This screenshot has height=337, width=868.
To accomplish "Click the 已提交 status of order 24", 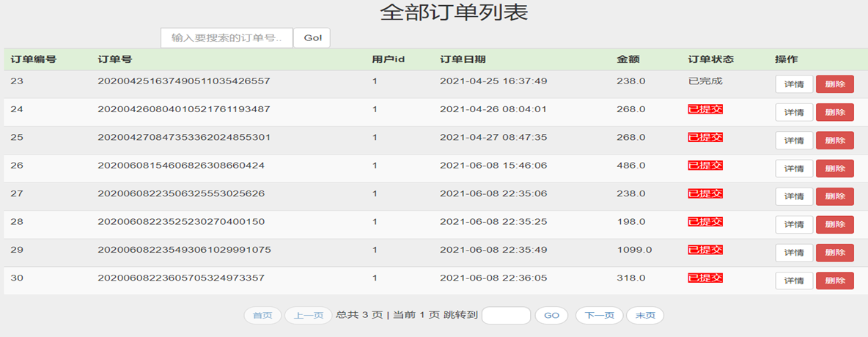I will click(x=705, y=109).
